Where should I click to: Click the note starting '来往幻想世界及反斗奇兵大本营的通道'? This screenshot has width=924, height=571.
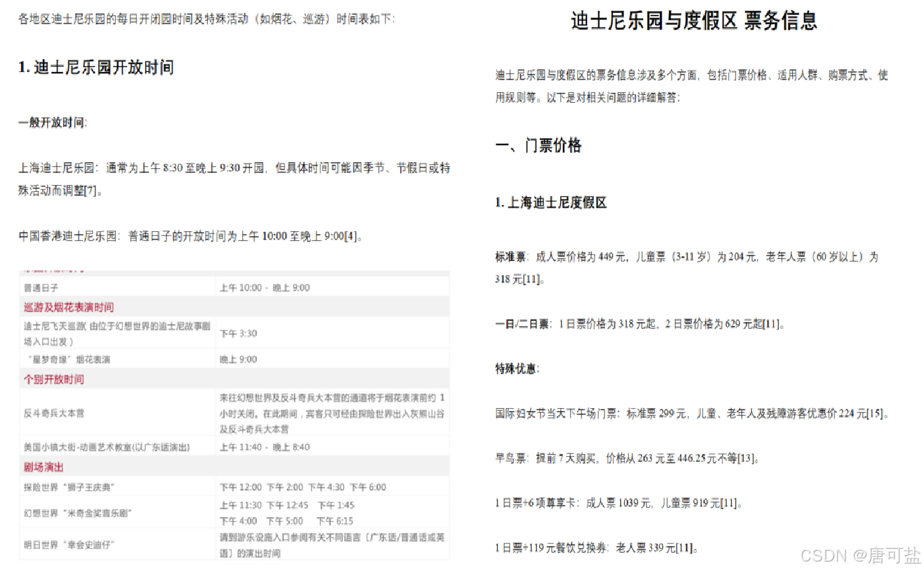point(332,413)
